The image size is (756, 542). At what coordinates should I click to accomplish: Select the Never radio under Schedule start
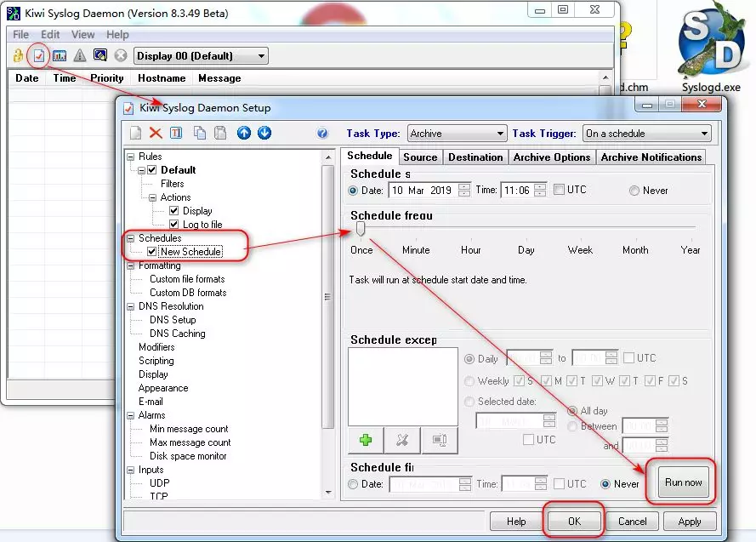634,191
